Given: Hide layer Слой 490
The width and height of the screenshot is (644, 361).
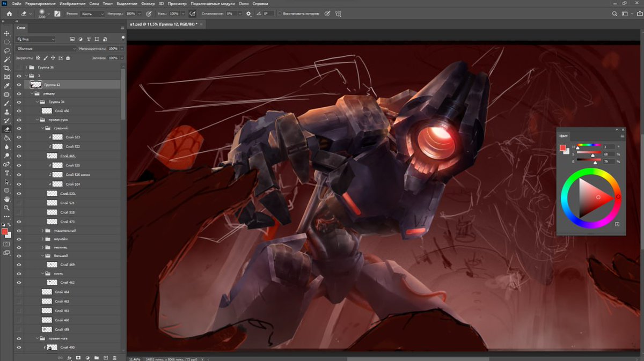Looking at the screenshot, I should coord(19,348).
